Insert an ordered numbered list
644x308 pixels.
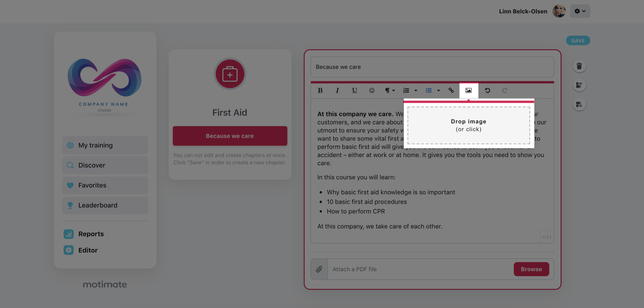coord(406,91)
